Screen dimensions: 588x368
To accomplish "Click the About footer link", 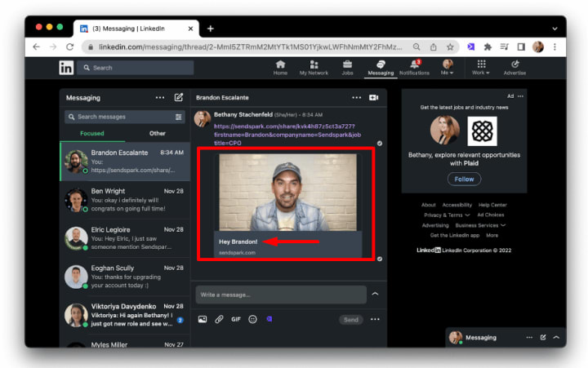I will click(x=428, y=205).
